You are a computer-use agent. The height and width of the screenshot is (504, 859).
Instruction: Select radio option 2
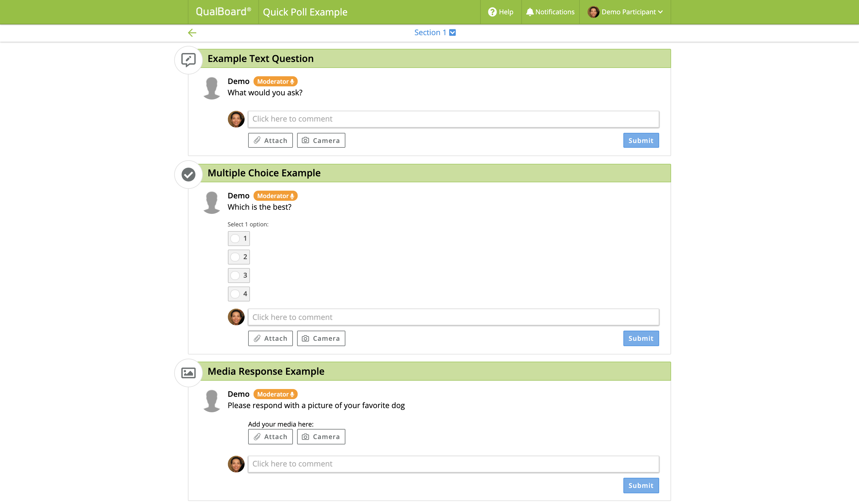tap(239, 257)
